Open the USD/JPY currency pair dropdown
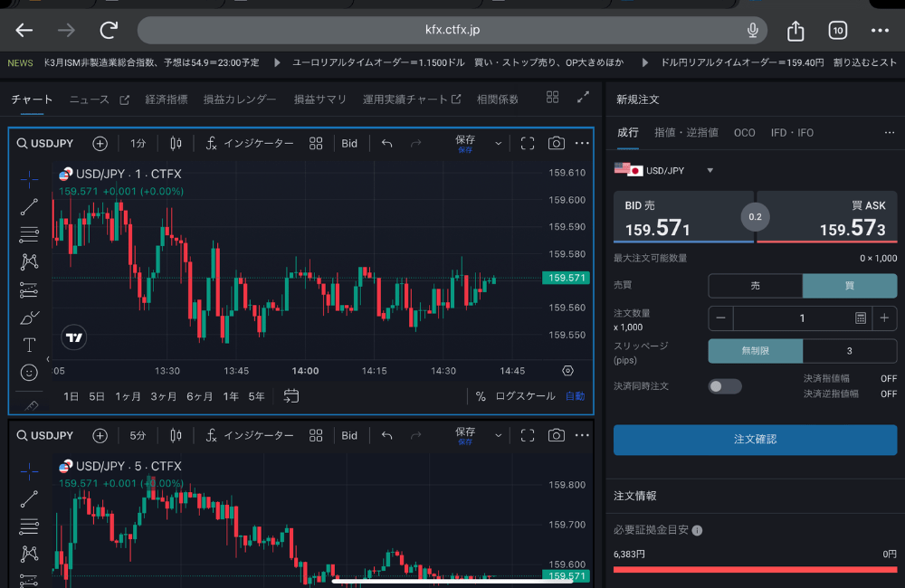 click(663, 170)
